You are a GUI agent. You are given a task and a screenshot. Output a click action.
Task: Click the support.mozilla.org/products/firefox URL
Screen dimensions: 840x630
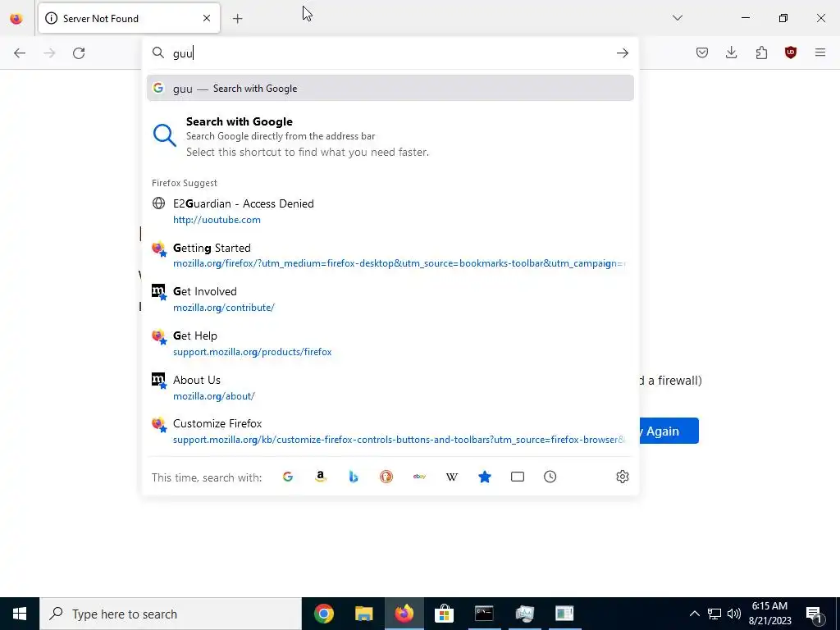point(253,352)
